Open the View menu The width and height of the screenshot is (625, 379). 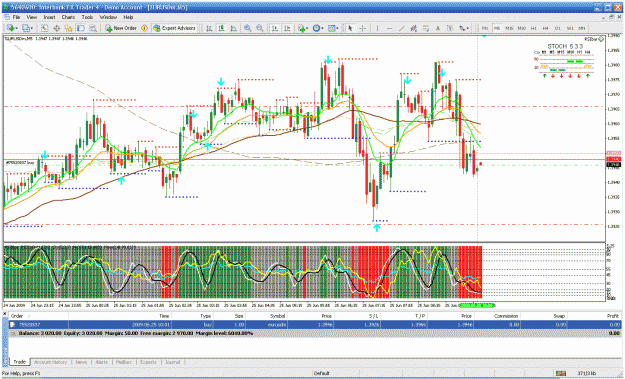[x=31, y=17]
